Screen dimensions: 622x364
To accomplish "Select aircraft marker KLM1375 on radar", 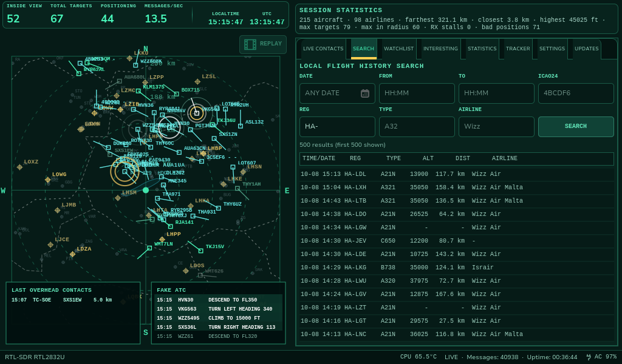I will [138, 91].
